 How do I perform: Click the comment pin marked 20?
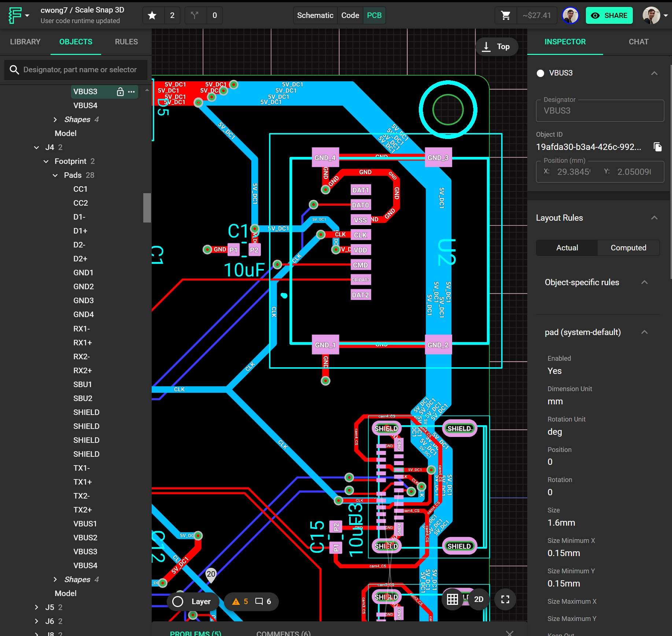coord(211,575)
